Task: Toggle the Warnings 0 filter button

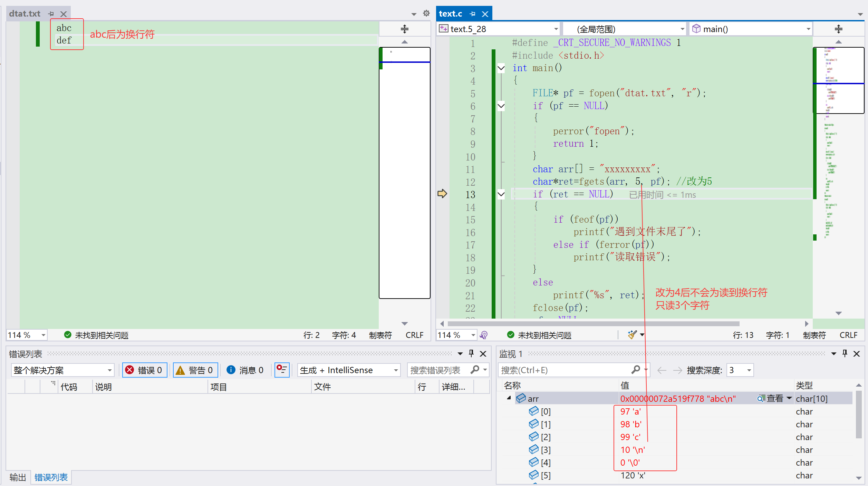Action: click(195, 370)
